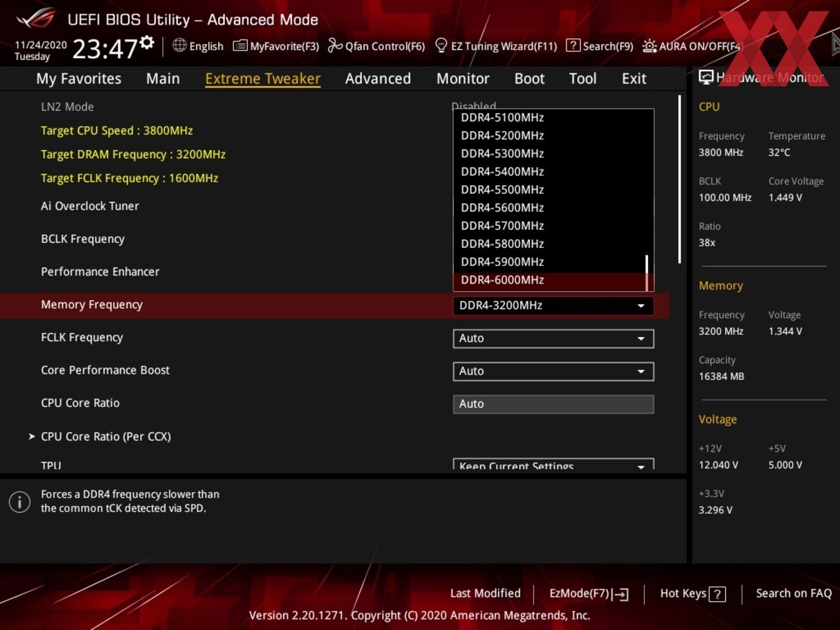Viewport: 840px width, 630px height.
Task: Open Hot Keys help
Action: (692, 594)
